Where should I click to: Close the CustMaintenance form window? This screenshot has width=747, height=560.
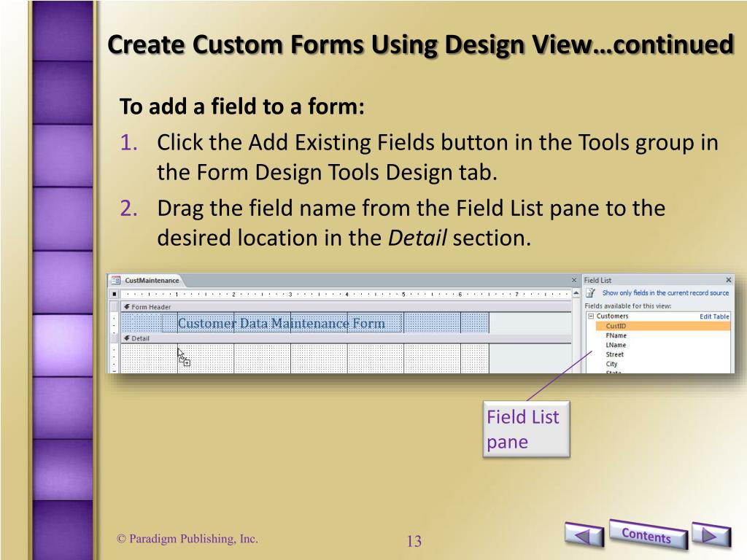574,280
